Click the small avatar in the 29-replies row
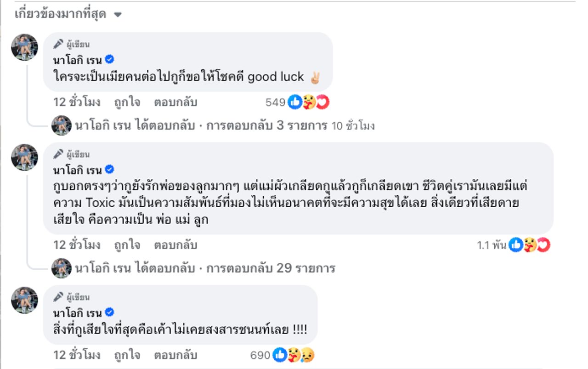Screen dimensions: 588x369 tap(61, 268)
